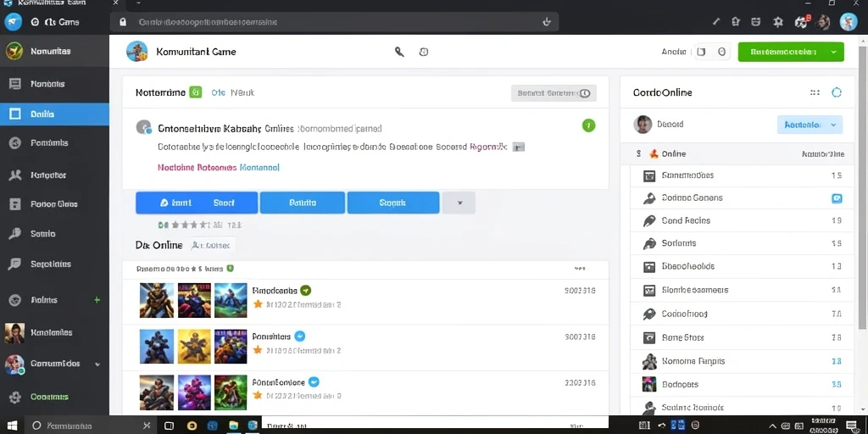Open the Sotnio sidebar item
868x434 pixels.
point(55,234)
